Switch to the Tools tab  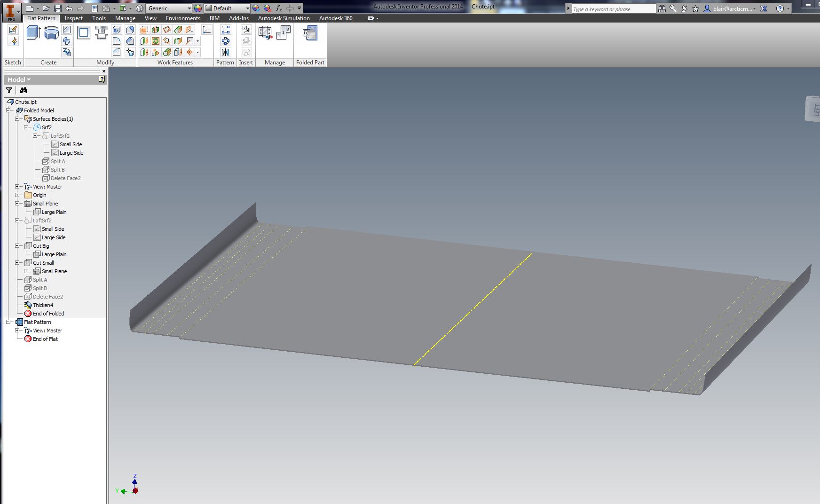[99, 18]
